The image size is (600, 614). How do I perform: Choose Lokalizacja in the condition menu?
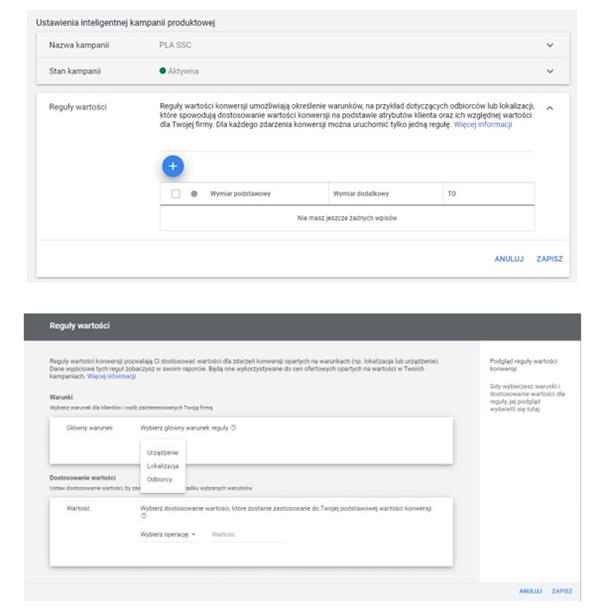162,466
